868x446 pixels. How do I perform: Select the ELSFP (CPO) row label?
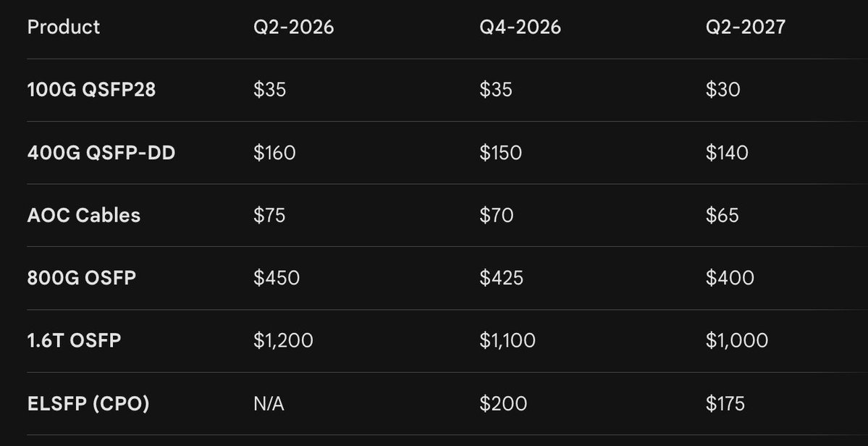pyautogui.click(x=88, y=403)
